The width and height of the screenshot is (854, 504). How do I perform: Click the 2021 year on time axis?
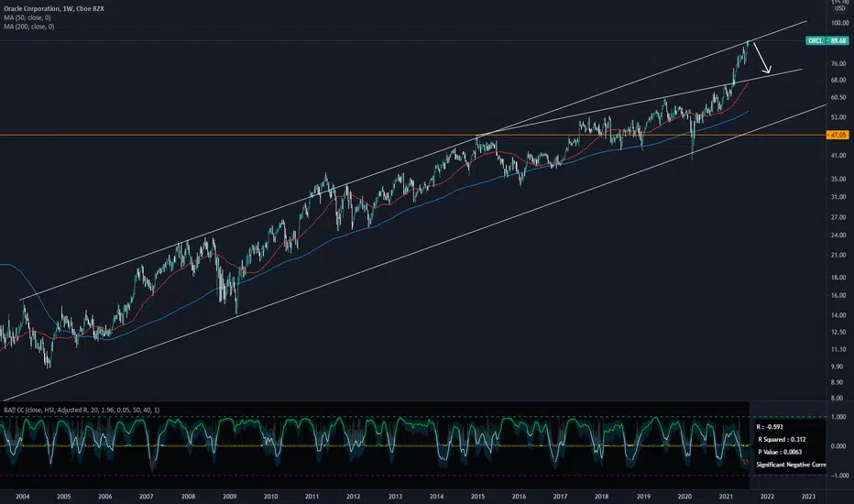726,497
